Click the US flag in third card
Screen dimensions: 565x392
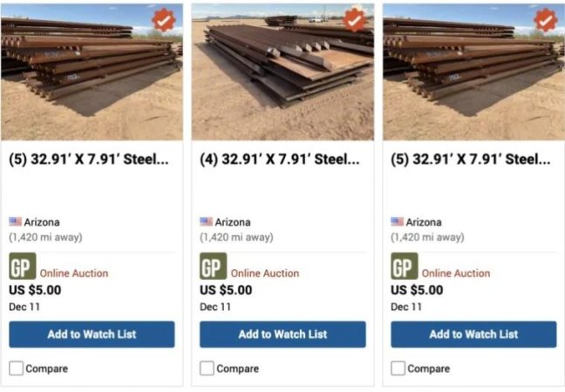click(397, 222)
